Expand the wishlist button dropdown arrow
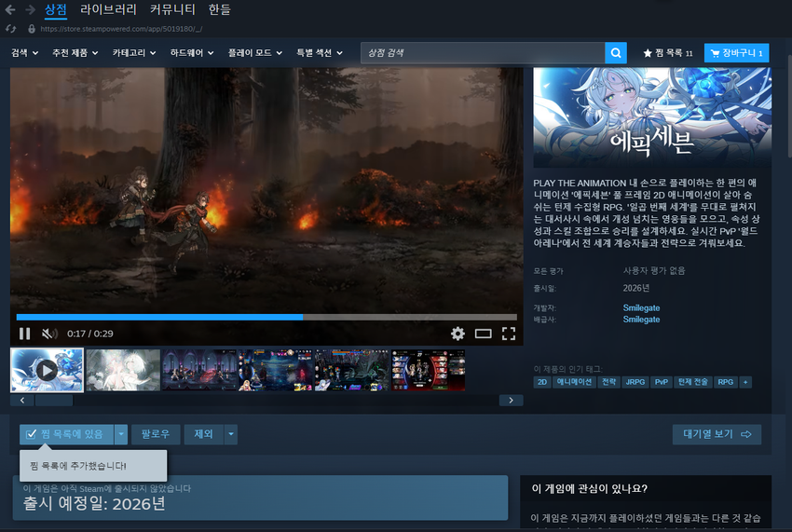 pos(121,434)
